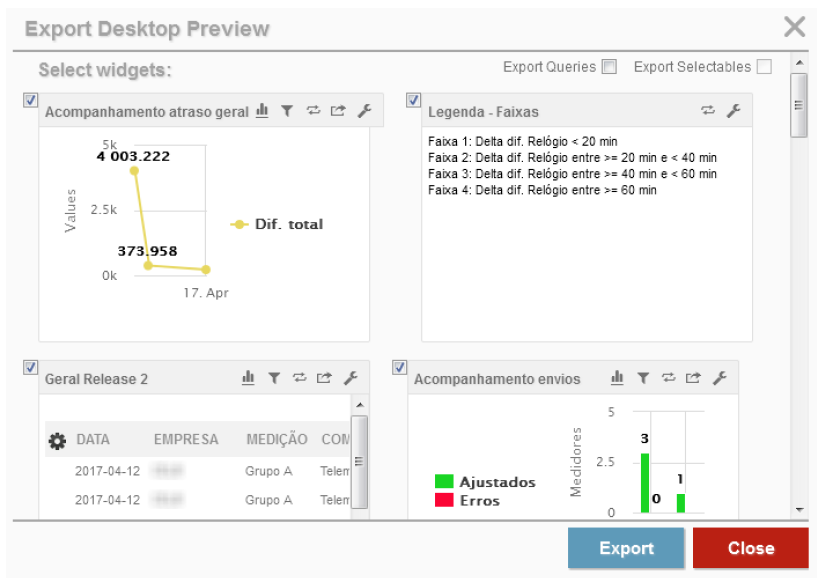Click chart icon in Acompanhamento atraso geral widget
This screenshot has width=831, height=583.
click(262, 111)
